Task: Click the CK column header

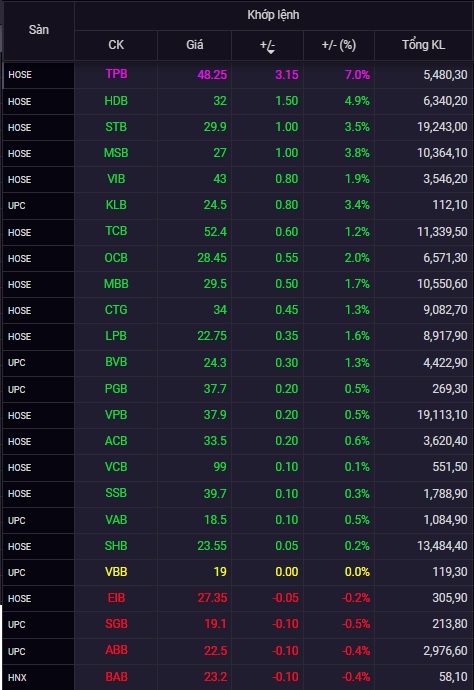Action: [116, 45]
